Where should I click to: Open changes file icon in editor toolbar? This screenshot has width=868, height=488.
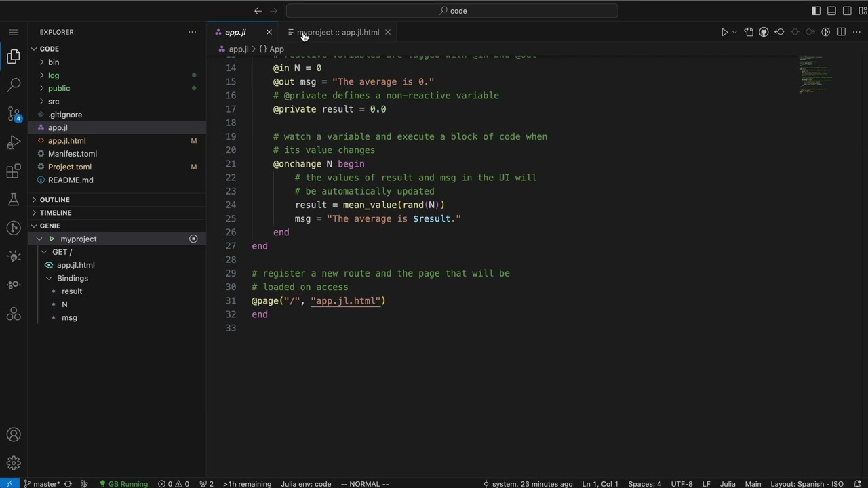(749, 32)
